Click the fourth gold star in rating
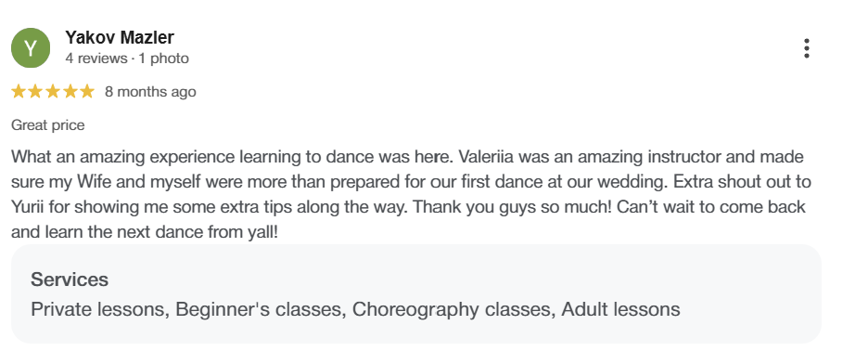 (x=70, y=92)
